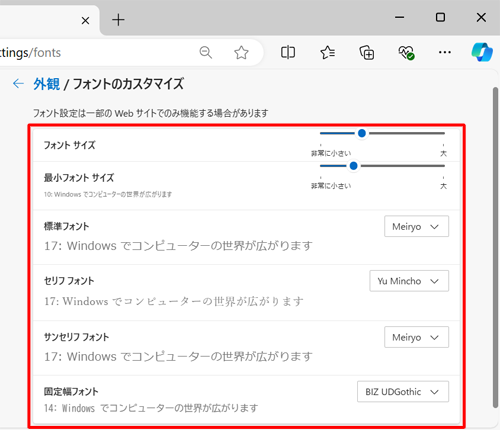Minimize the Edge browser window

(x=399, y=17)
